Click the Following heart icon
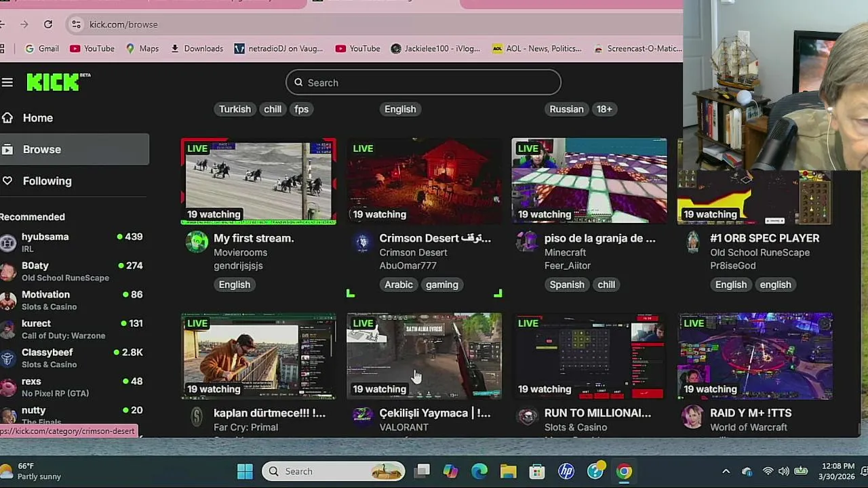Image resolution: width=868 pixels, height=488 pixels. (7, 181)
